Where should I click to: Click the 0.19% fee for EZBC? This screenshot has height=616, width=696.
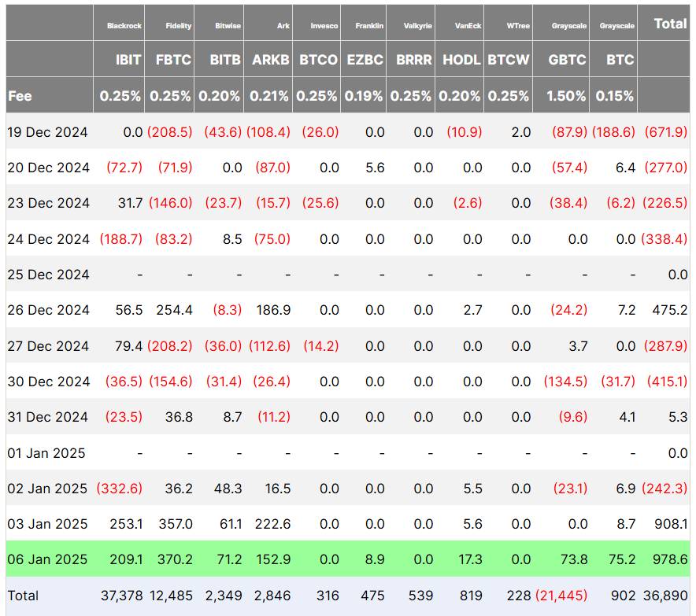tap(364, 96)
